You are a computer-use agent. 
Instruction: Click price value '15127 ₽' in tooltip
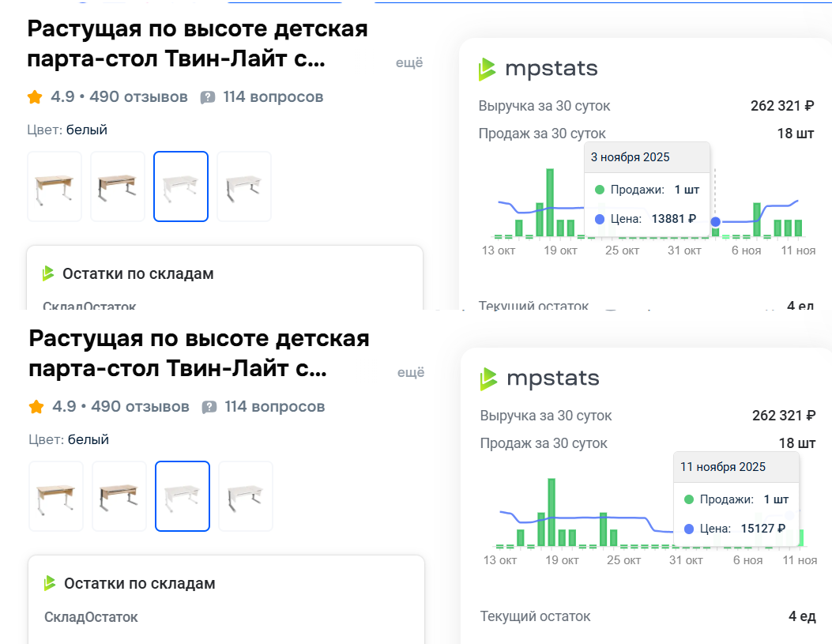click(x=763, y=529)
